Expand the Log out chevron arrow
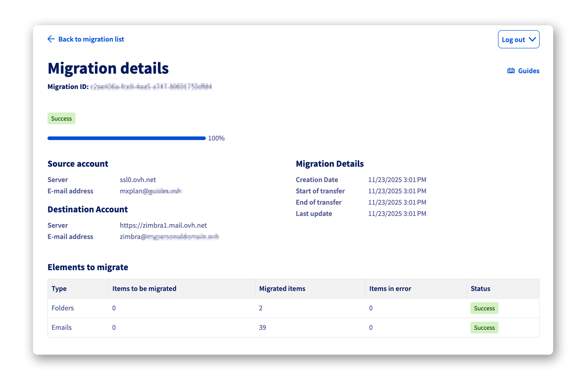This screenshot has height=384, width=588. tap(532, 40)
